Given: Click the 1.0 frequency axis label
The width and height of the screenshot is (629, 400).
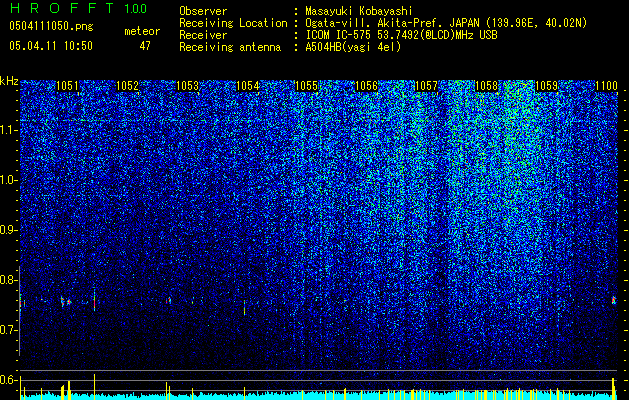Looking at the screenshot, I should [8, 180].
